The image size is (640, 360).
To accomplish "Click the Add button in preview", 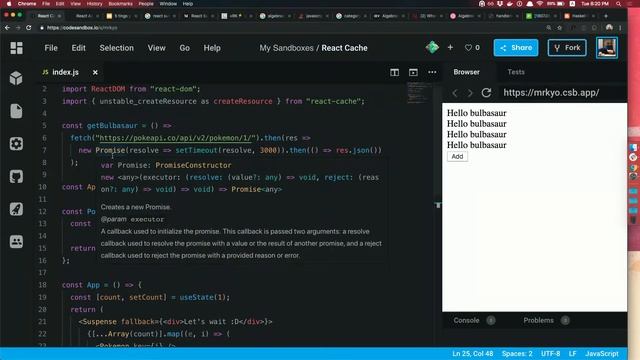I will [457, 156].
